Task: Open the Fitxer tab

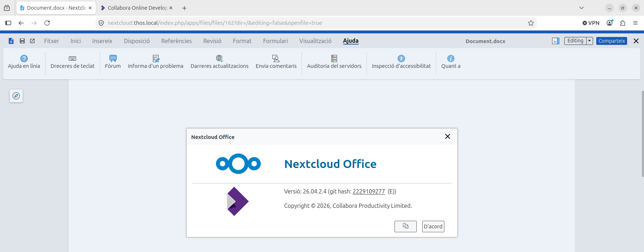Action: 52,41
